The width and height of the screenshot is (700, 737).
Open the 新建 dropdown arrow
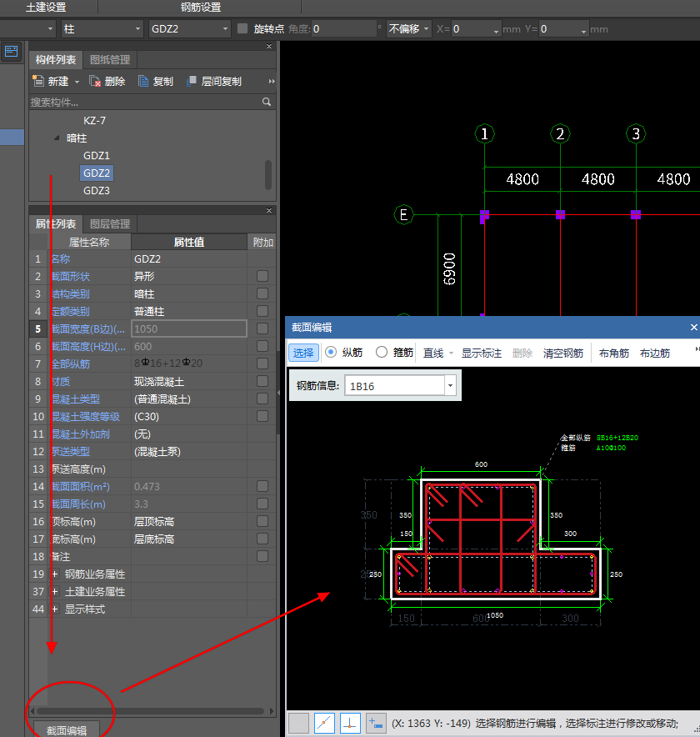(77, 82)
